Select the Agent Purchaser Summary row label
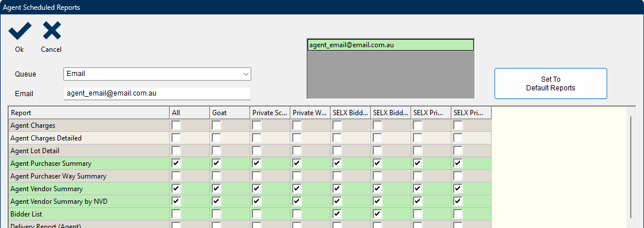This screenshot has height=228, width=644. pyautogui.click(x=51, y=164)
